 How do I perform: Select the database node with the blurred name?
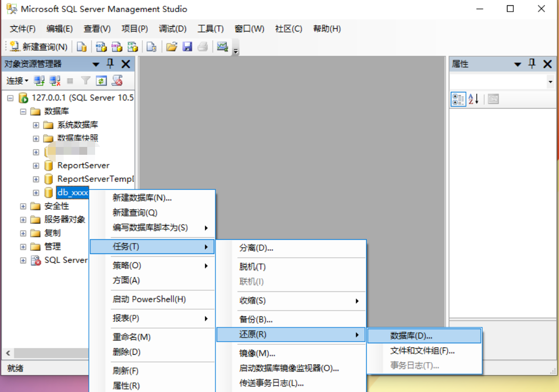click(x=71, y=151)
